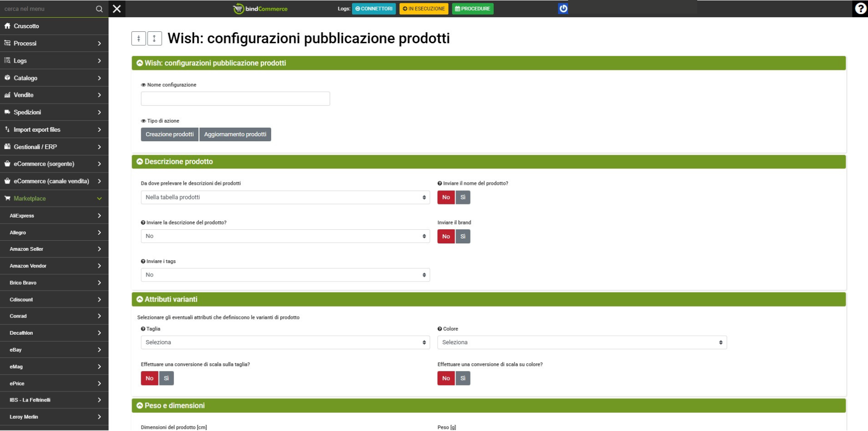The image size is (868, 431).
Task: Close the sidebar with the X icon
Action: click(117, 9)
